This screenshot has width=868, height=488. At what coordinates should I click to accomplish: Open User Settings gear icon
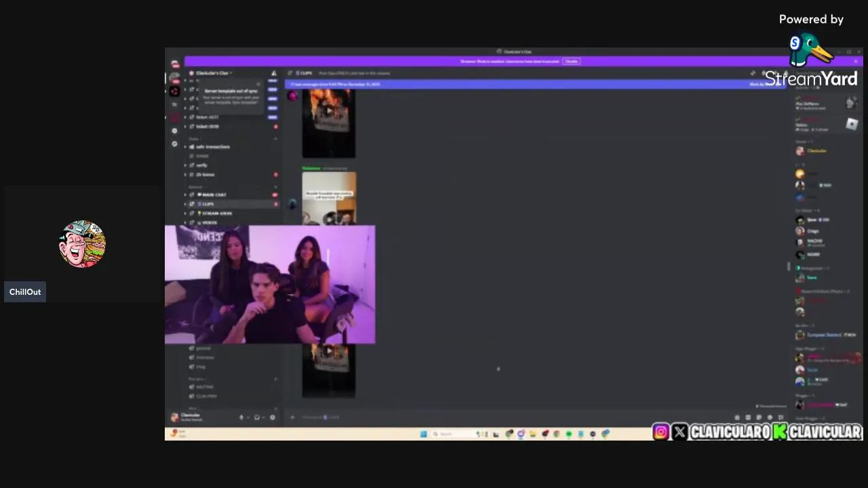pyautogui.click(x=273, y=418)
